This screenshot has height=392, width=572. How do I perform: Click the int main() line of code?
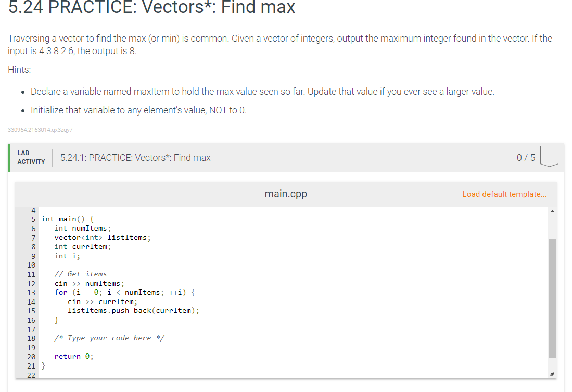[68, 219]
